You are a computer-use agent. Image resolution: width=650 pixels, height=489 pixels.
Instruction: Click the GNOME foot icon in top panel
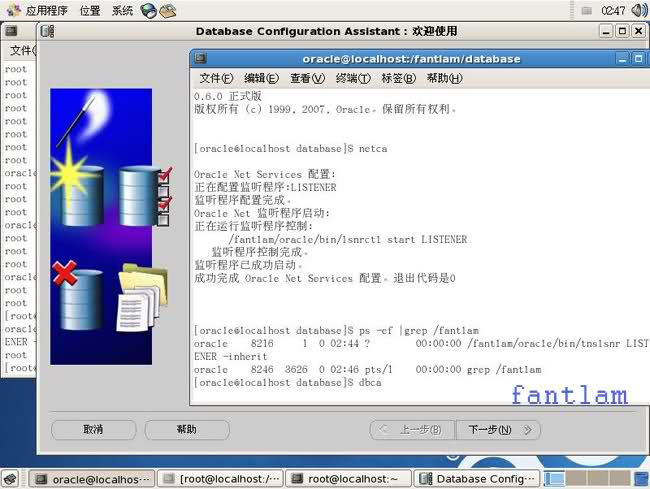pos(14,10)
